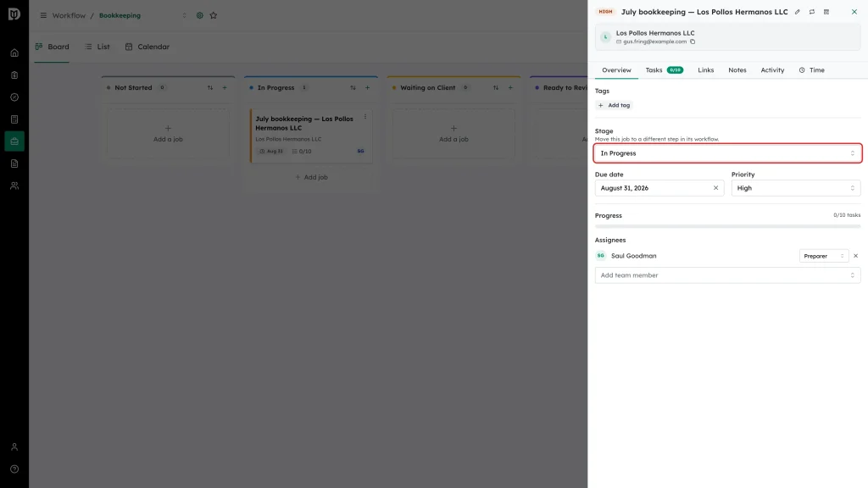The width and height of the screenshot is (868, 488).
Task: Click the Los Pollos Hermanos client avatar
Action: [605, 37]
